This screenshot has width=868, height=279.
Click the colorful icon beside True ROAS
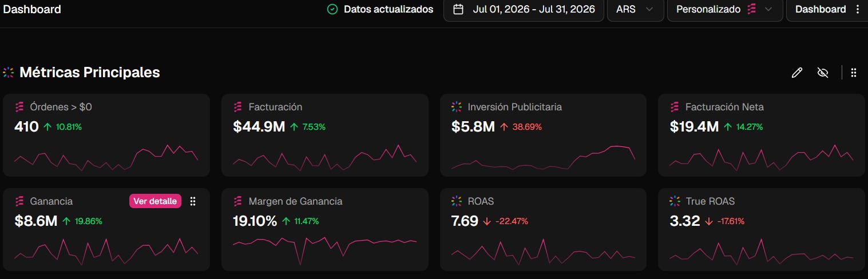tap(675, 201)
